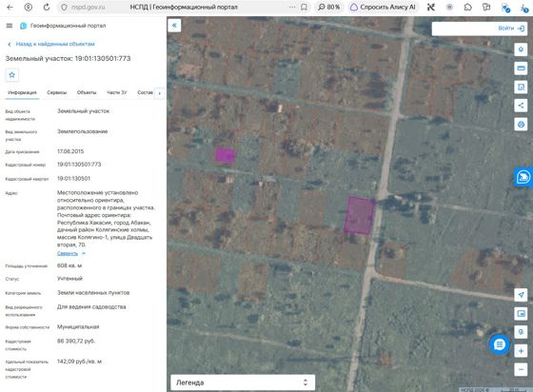Open the blue side assistant tab
Image resolution: width=533 pixels, height=392 pixels.
[x=523, y=177]
